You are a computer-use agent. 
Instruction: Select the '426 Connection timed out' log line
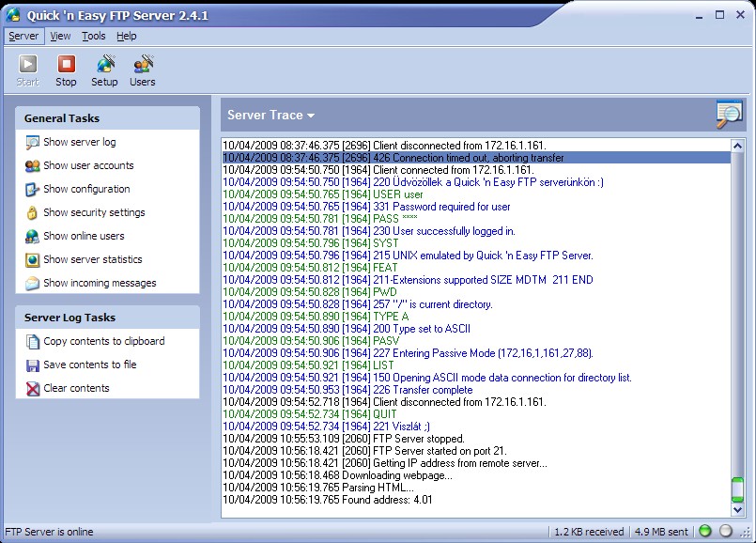click(476, 158)
